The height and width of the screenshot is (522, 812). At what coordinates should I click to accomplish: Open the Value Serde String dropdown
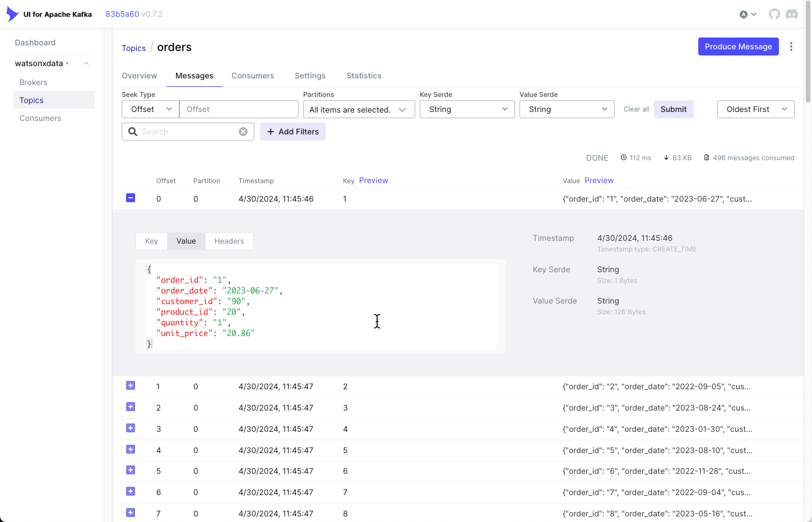(x=567, y=109)
